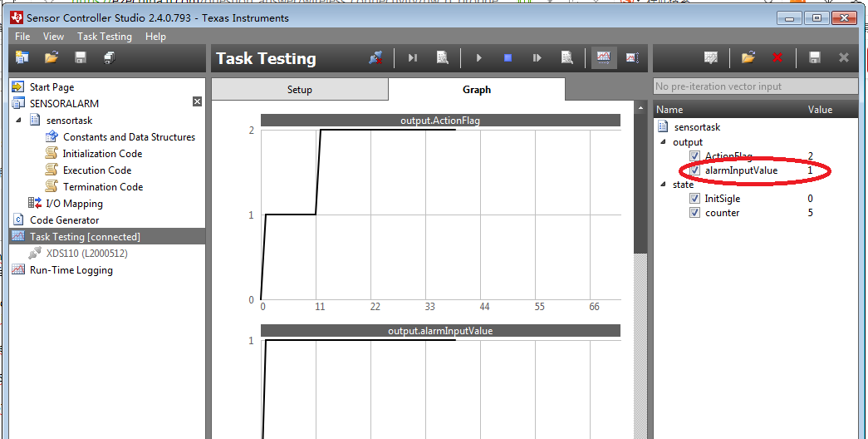This screenshot has width=868, height=439.
Task: Click the Name column header
Action: coord(669,110)
